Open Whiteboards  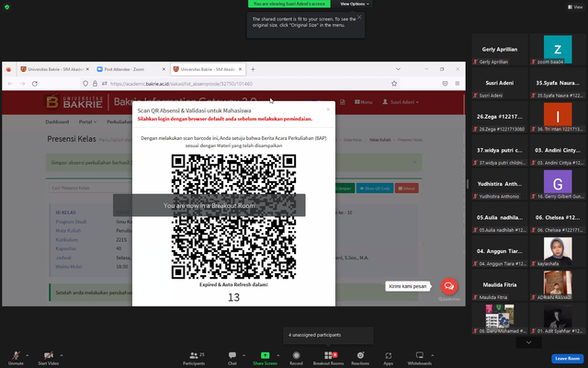419,358
